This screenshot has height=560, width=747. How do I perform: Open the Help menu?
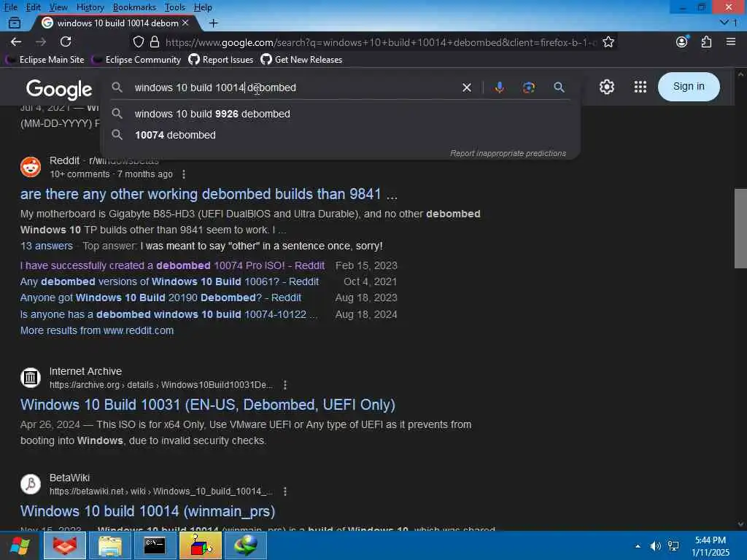(203, 7)
